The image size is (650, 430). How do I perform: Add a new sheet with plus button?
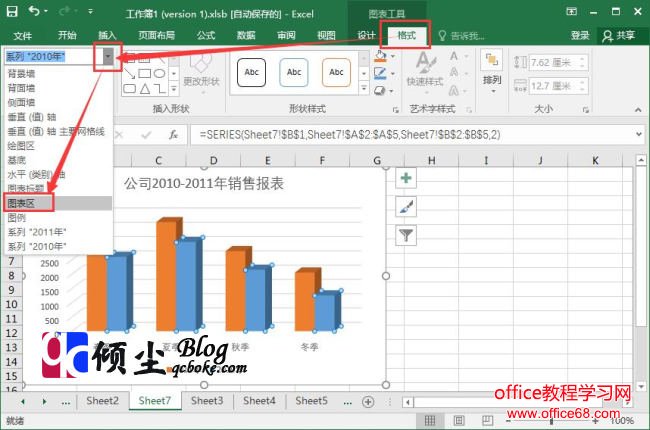(x=368, y=402)
